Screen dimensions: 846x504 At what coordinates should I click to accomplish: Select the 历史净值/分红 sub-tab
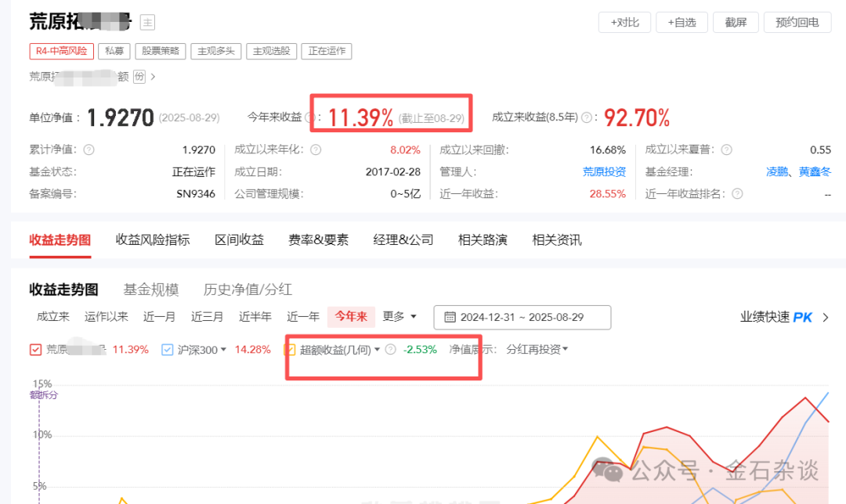(x=248, y=290)
